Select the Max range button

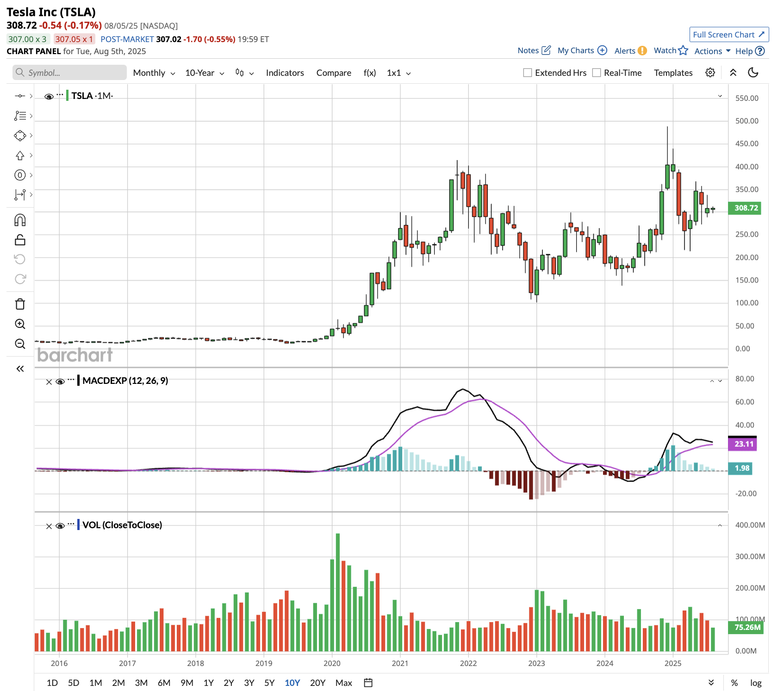click(344, 683)
